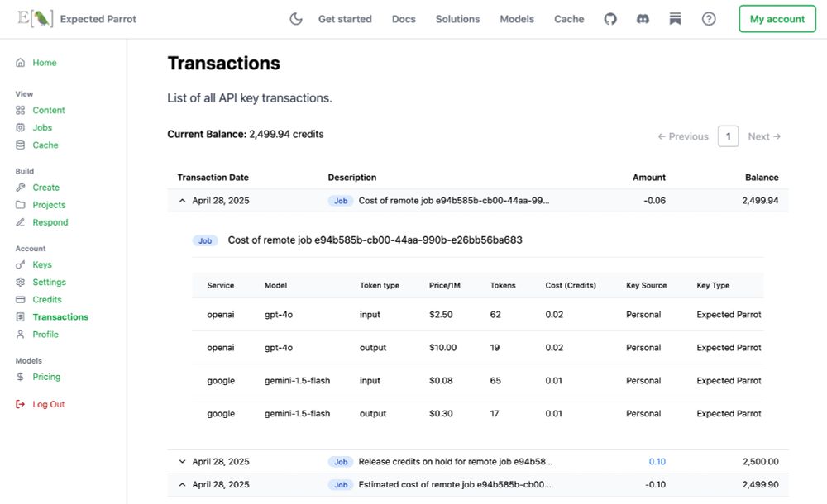Click the Key Source column header

pyautogui.click(x=646, y=285)
